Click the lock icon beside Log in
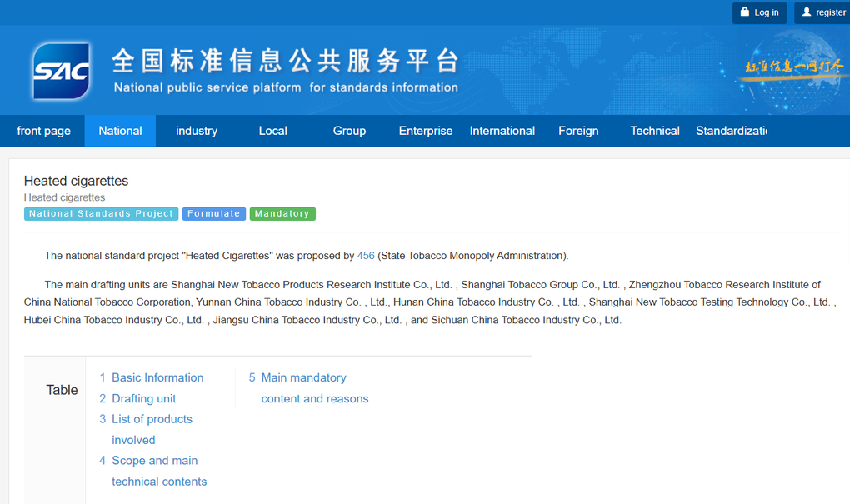 (745, 12)
